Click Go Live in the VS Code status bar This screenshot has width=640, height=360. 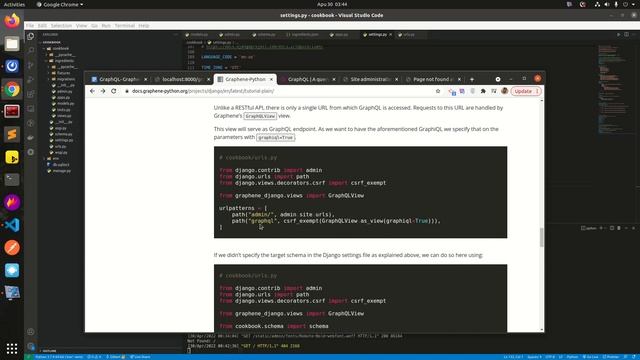(x=590, y=357)
